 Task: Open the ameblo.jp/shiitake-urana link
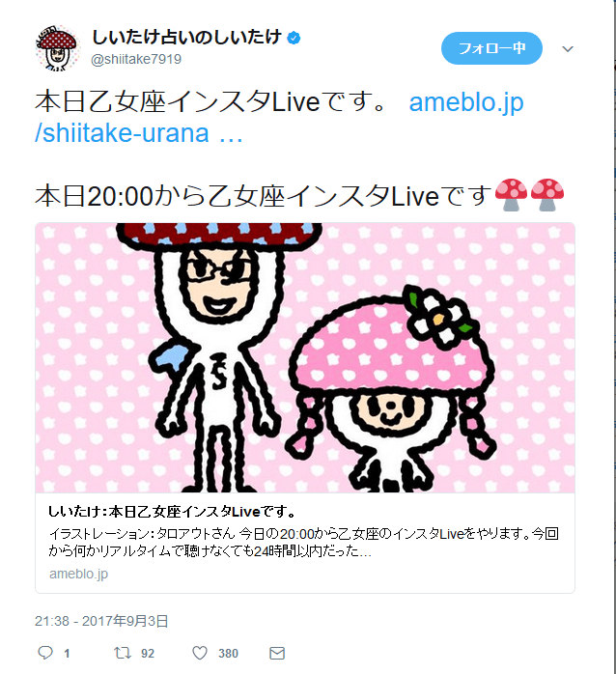pyautogui.click(x=279, y=118)
